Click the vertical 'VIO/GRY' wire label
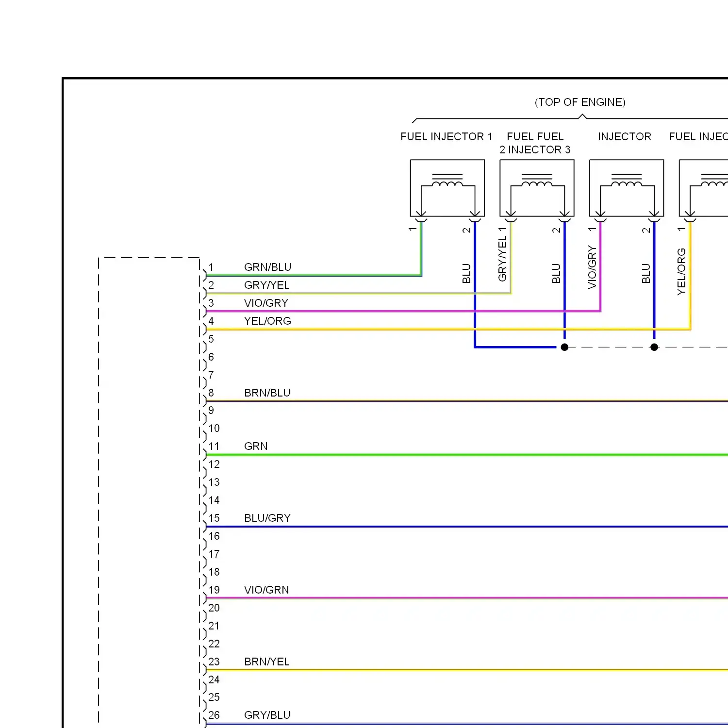Viewport: 728px width, 728px height. click(592, 267)
